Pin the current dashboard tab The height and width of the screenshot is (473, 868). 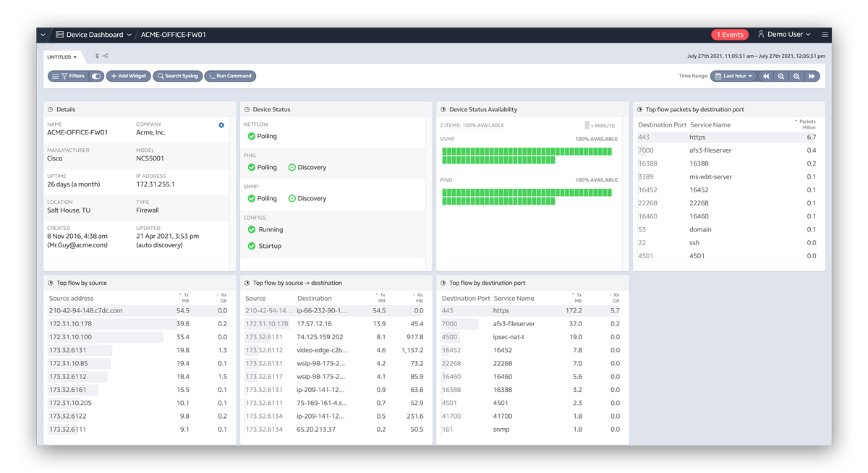[x=97, y=56]
